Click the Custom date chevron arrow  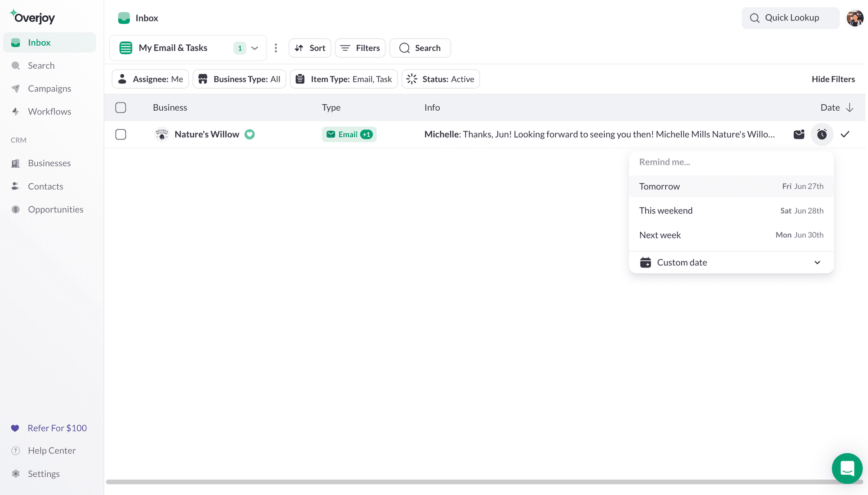click(817, 262)
